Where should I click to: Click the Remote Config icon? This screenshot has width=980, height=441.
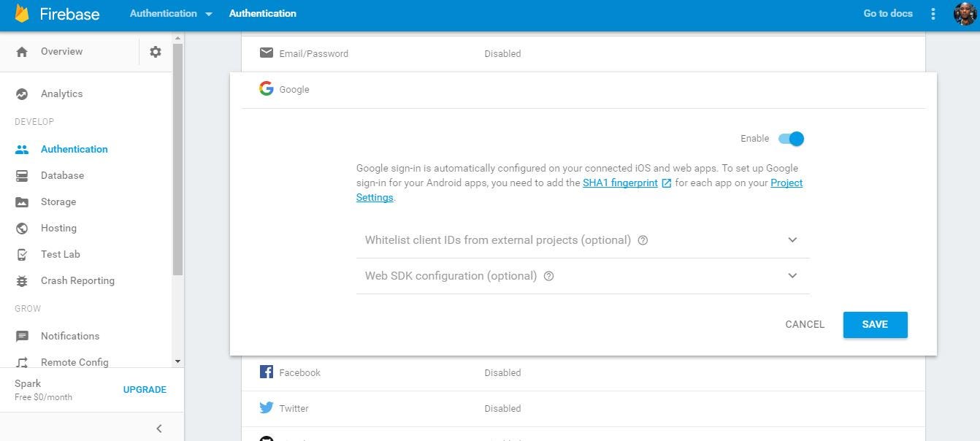pyautogui.click(x=22, y=362)
